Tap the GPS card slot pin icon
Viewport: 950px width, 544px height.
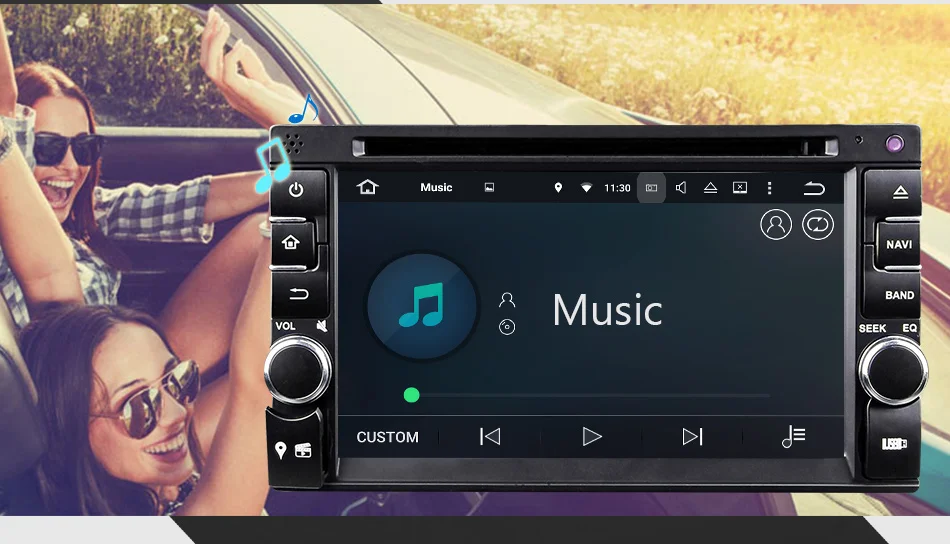click(x=281, y=451)
